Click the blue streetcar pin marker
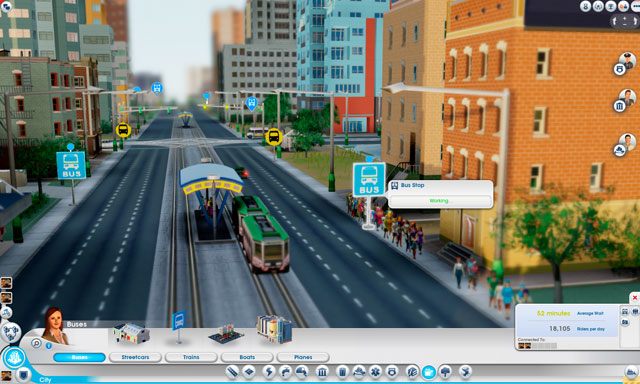This screenshot has width=640, height=384. coord(251,103)
